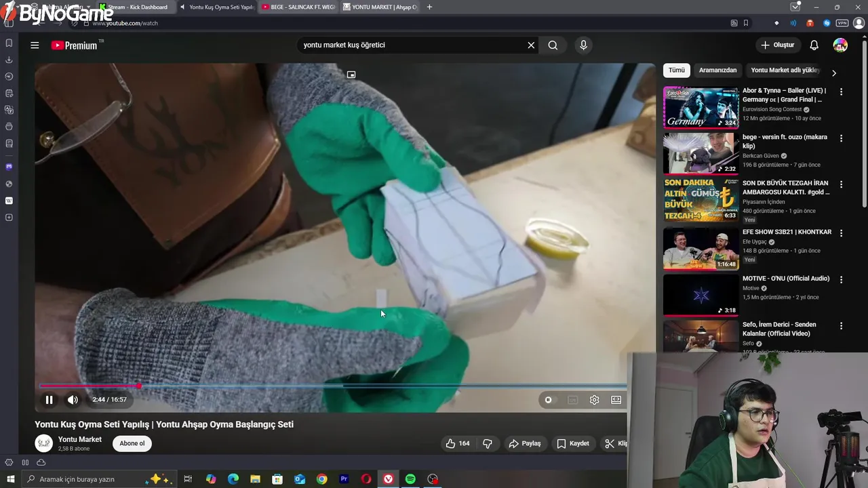868x488 pixels.
Task: Open Premiere Pro from the taskbar
Action: [344, 479]
